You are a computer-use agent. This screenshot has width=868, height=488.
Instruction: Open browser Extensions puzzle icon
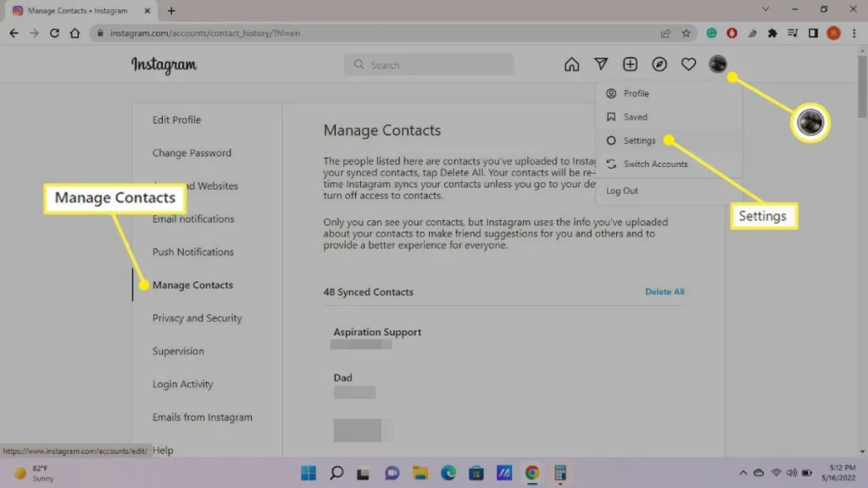pos(772,33)
